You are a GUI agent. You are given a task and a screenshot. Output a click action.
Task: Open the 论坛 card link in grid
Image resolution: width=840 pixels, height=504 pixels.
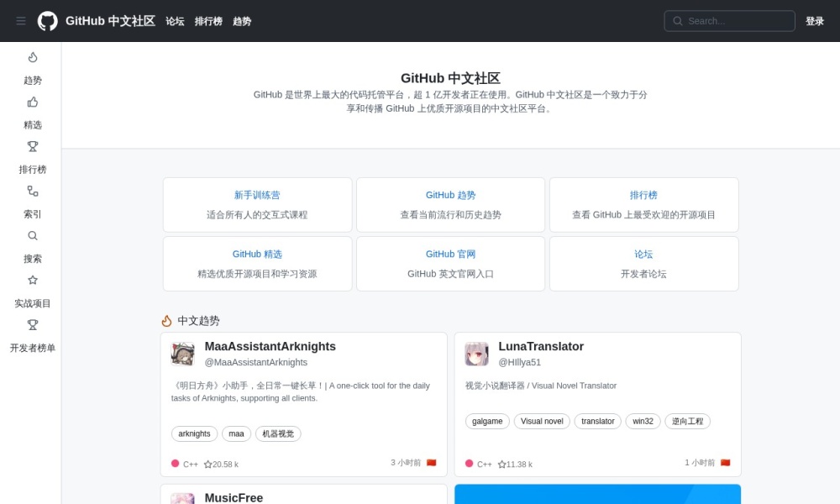[x=644, y=254]
